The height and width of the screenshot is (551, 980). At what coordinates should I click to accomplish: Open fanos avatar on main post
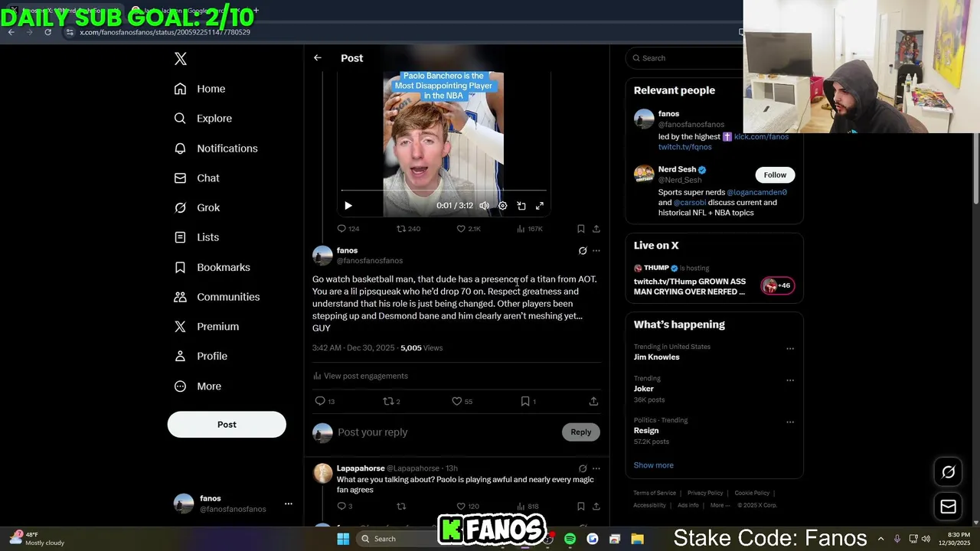pyautogui.click(x=323, y=256)
